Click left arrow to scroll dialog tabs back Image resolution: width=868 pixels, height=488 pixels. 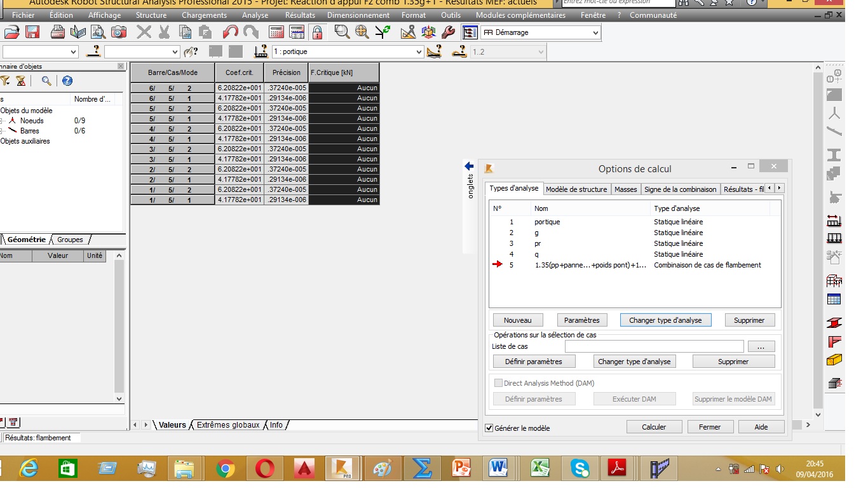(770, 188)
